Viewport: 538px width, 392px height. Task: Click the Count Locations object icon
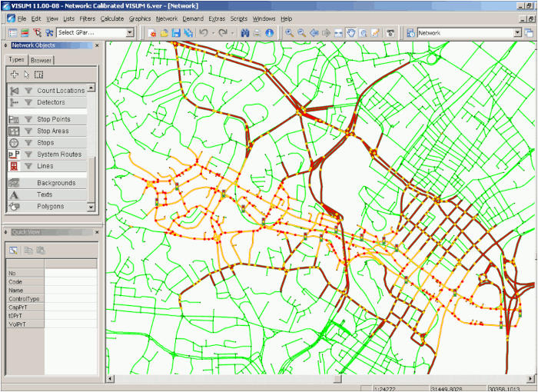(14, 91)
